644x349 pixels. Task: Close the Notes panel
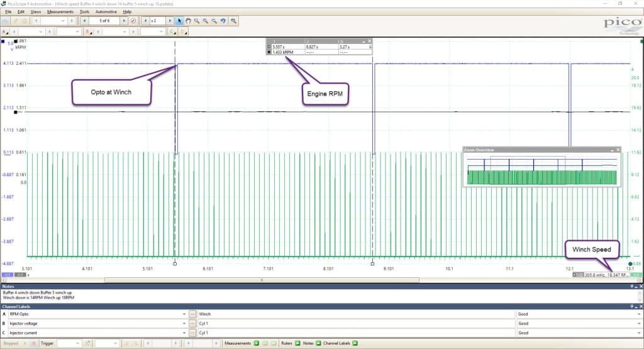click(x=641, y=286)
